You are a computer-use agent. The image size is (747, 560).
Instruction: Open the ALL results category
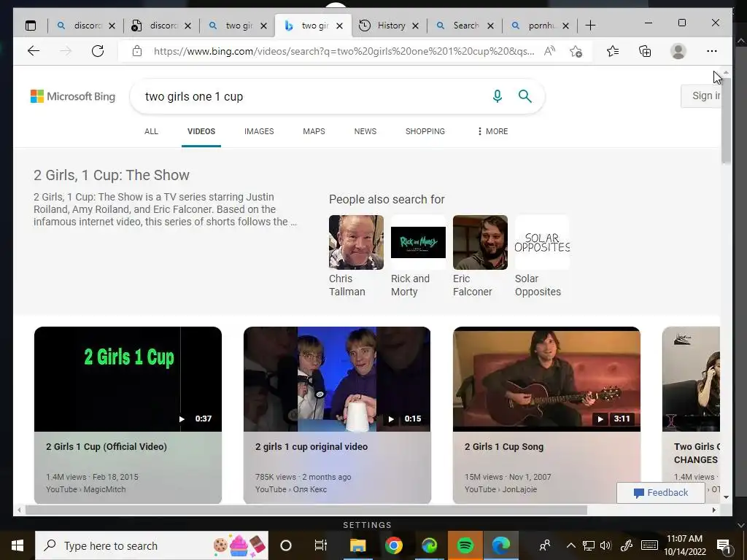[151, 131]
